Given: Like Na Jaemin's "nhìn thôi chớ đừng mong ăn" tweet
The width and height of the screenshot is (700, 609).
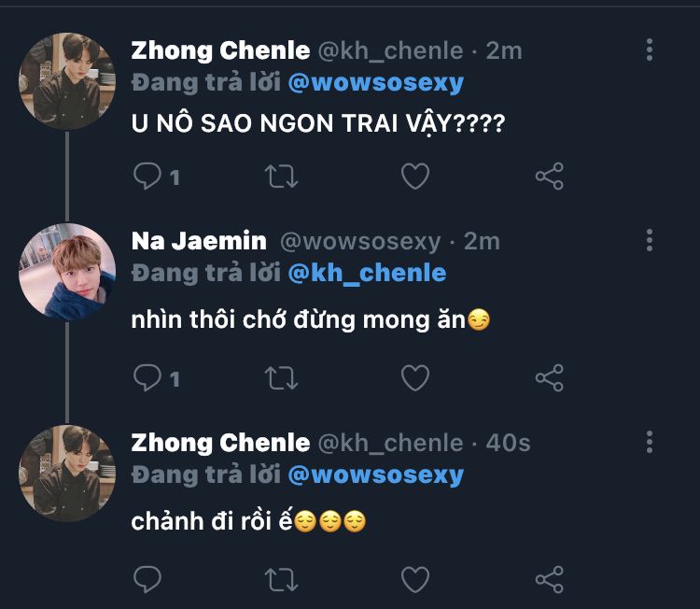Looking at the screenshot, I should (x=415, y=378).
